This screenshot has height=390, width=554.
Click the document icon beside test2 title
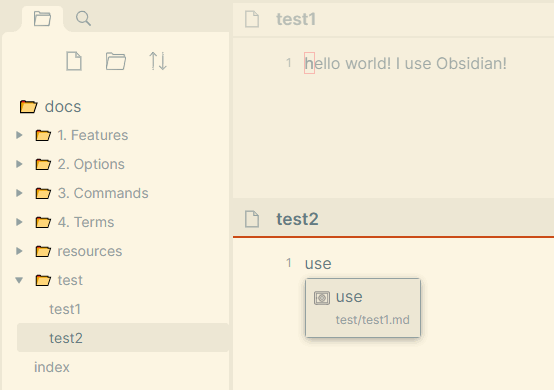(x=252, y=219)
